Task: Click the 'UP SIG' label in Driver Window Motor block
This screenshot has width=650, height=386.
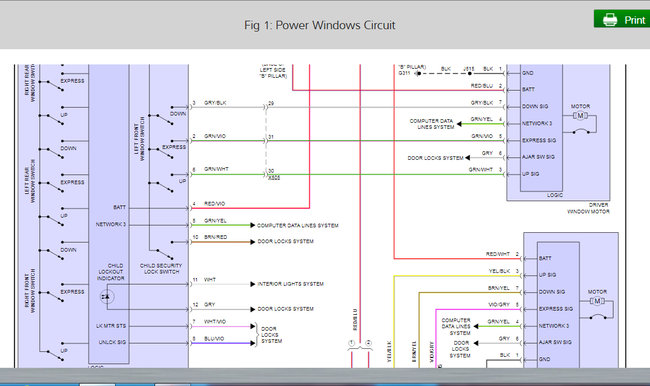Action: pos(531,174)
